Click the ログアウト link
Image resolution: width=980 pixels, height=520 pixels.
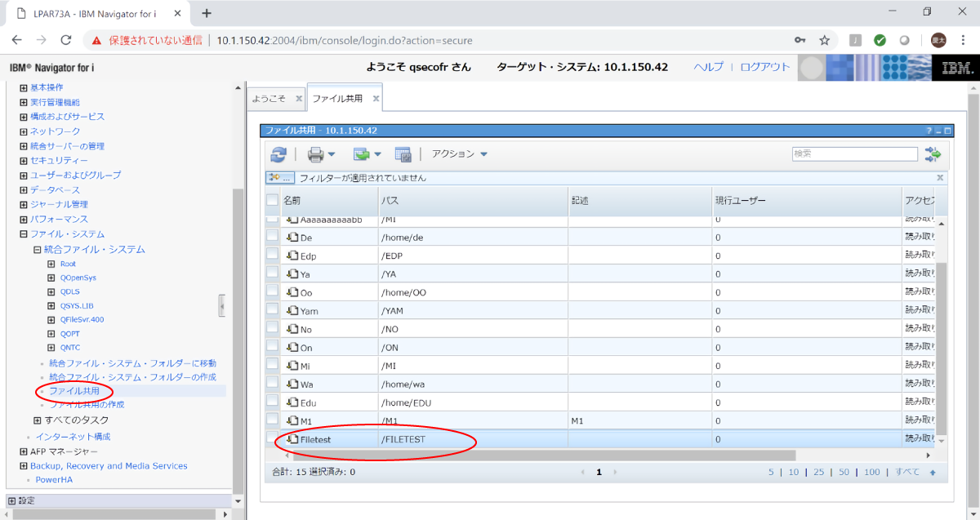pyautogui.click(x=765, y=67)
